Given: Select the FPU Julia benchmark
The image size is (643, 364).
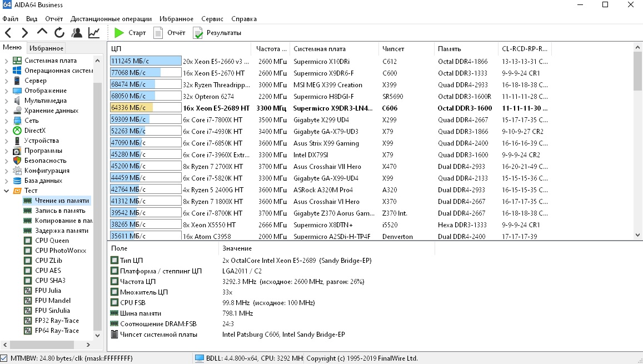Looking at the screenshot, I should [48, 291].
